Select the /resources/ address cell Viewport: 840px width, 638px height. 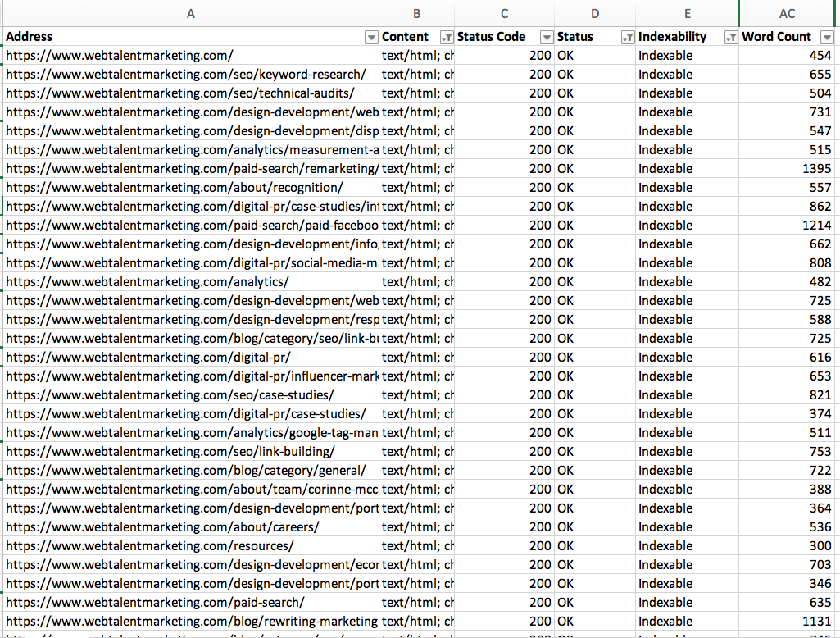coord(191,546)
